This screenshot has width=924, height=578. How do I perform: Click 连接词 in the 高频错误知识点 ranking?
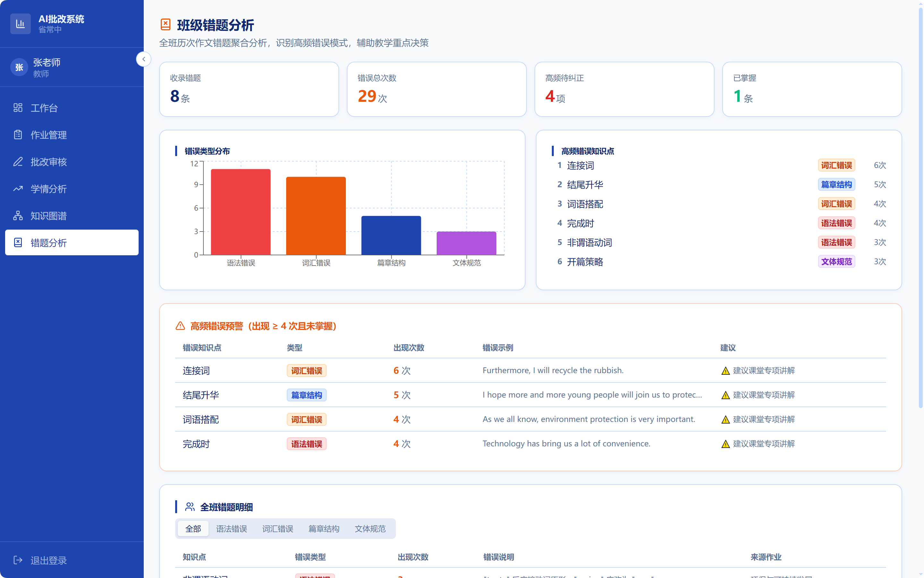click(x=580, y=165)
